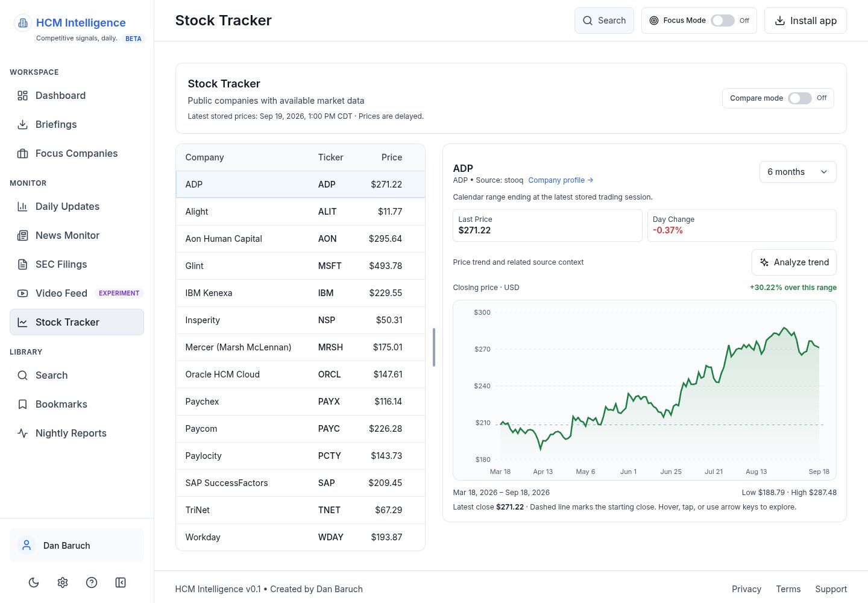This screenshot has height=603, width=868.
Task: Click the Dan Baruch profile button
Action: 77,545
